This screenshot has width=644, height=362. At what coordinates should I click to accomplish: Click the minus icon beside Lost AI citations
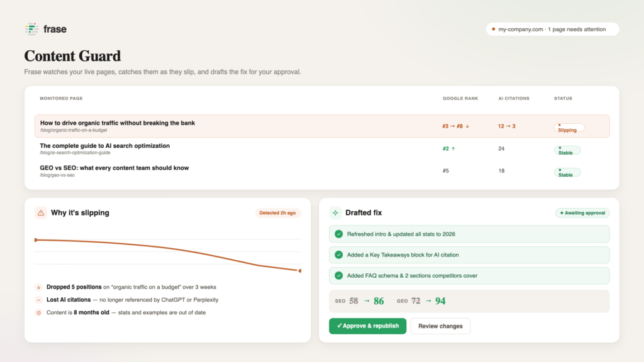pos(38,300)
